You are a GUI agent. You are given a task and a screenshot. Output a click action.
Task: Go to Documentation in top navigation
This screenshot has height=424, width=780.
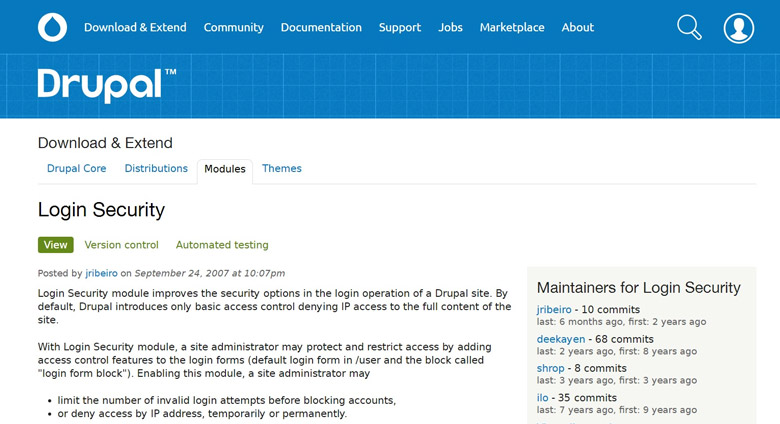[x=321, y=27]
